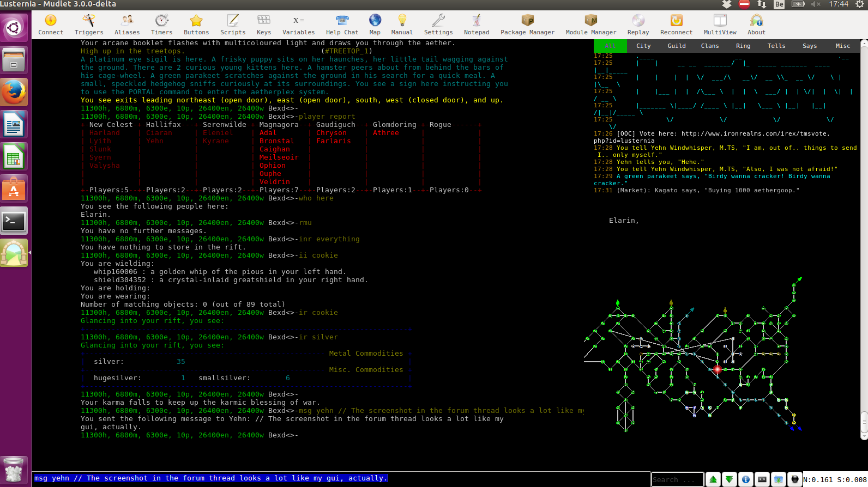Click the #TREETOP_1 room tag text

pos(346,51)
